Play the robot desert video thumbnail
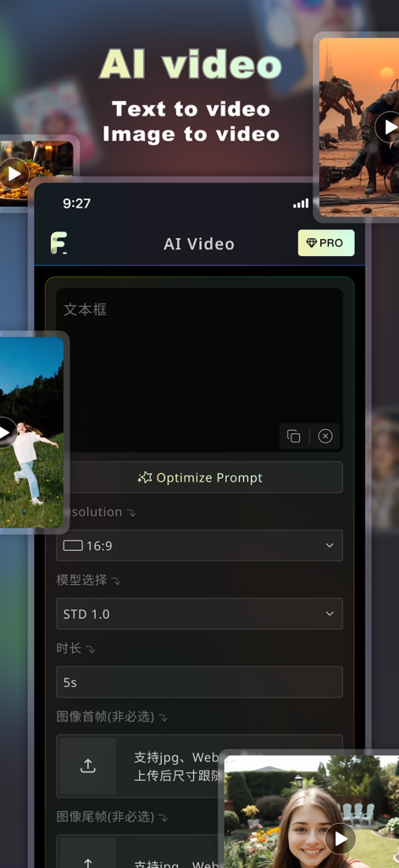The image size is (399, 868). tap(389, 127)
